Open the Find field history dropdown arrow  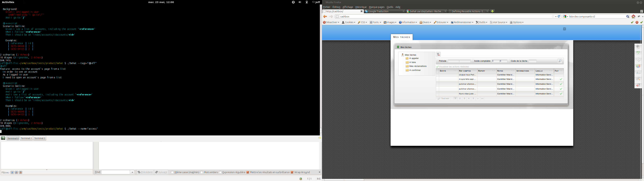click(132, 172)
